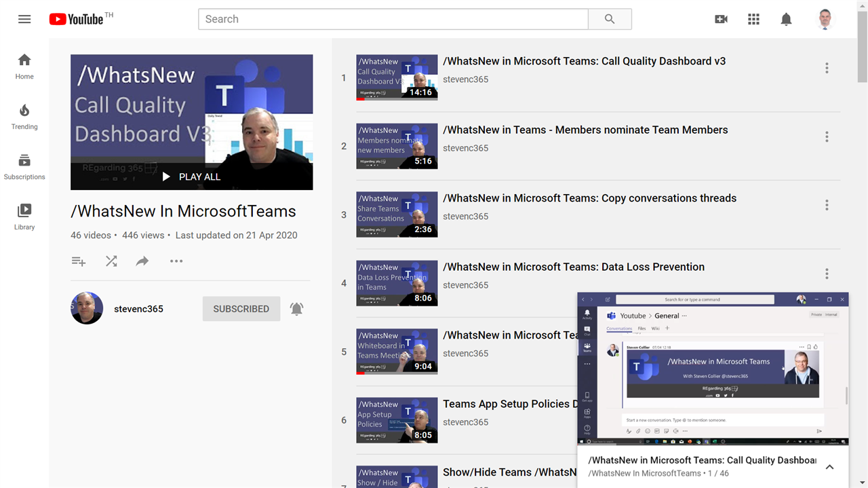This screenshot has height=488, width=868.
Task: Open Copy conversations threads video title
Action: pos(590,198)
